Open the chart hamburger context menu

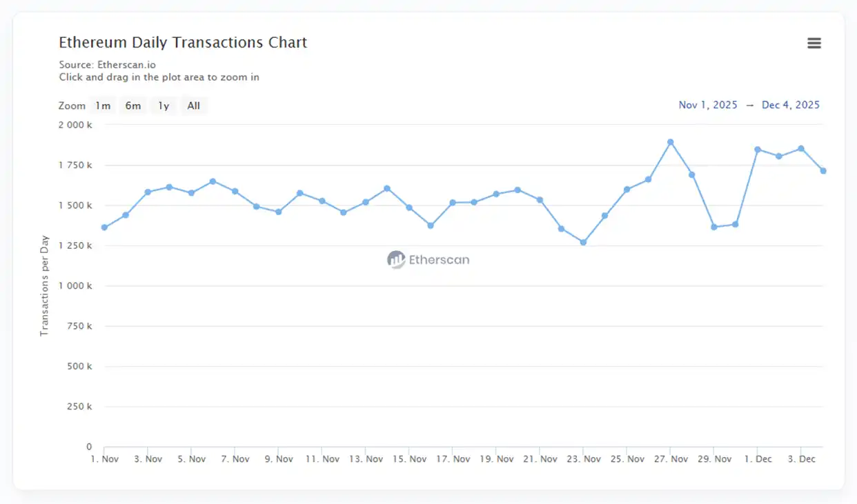pyautogui.click(x=814, y=43)
